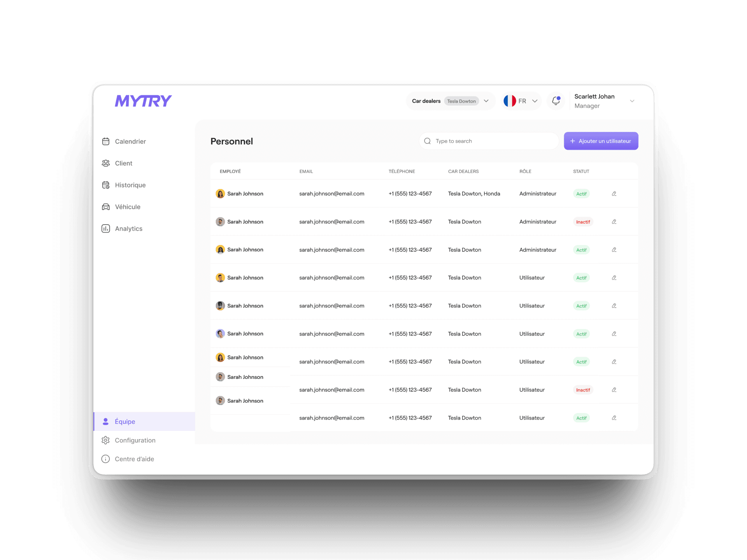The height and width of the screenshot is (560, 747).
Task: Go to the Client section
Action: pyautogui.click(x=123, y=163)
